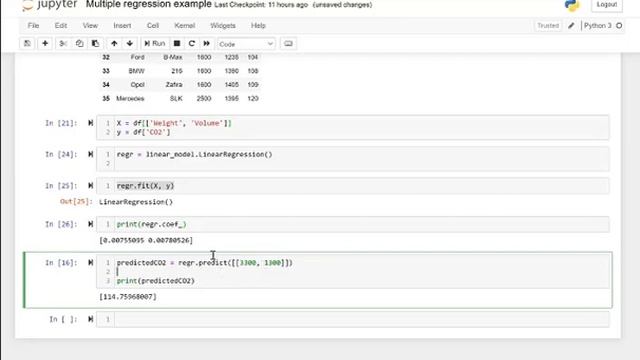Click the Logout button
This screenshot has height=360, width=640.
point(607,4)
